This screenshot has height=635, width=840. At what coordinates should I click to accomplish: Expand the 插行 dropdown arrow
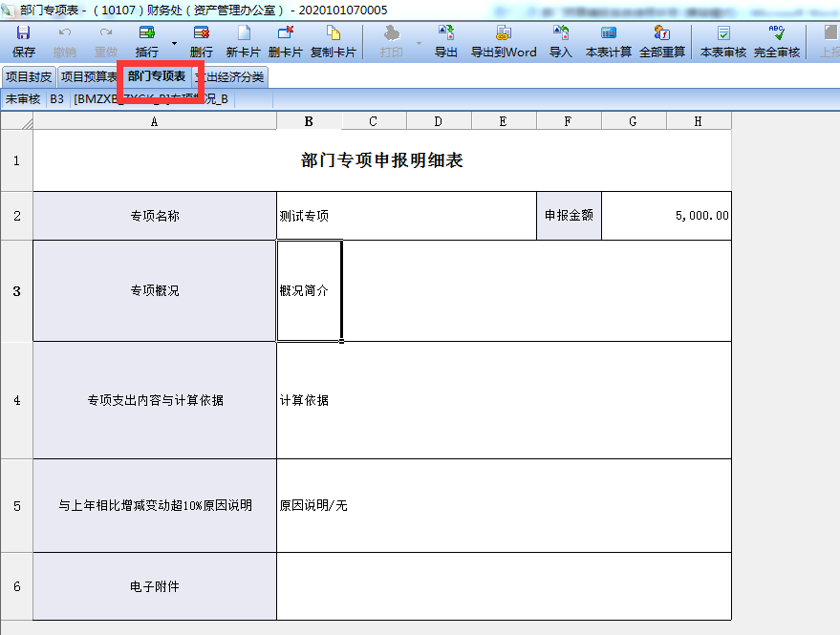pyautogui.click(x=174, y=43)
